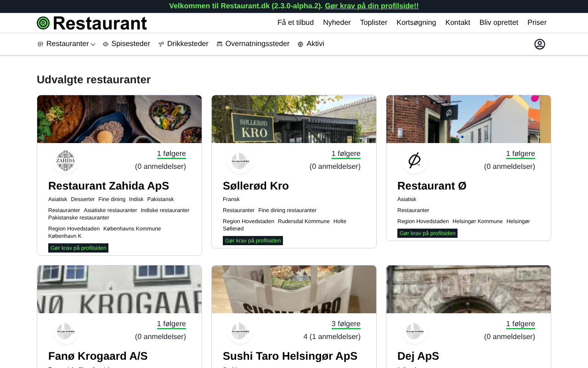Open the Toplister page

pyautogui.click(x=373, y=23)
